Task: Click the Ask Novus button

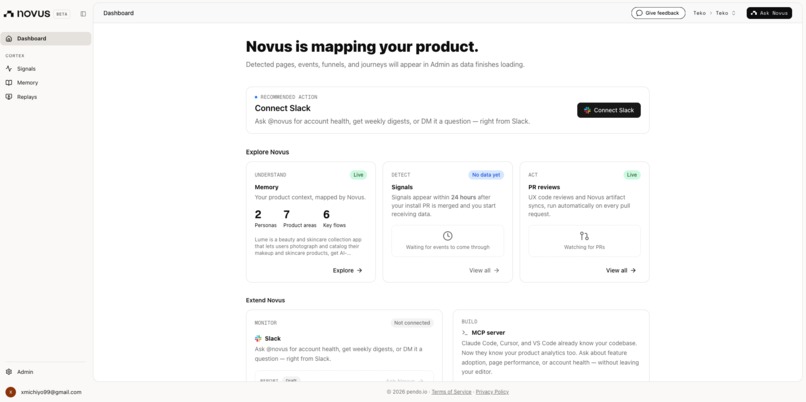Action: [x=769, y=13]
